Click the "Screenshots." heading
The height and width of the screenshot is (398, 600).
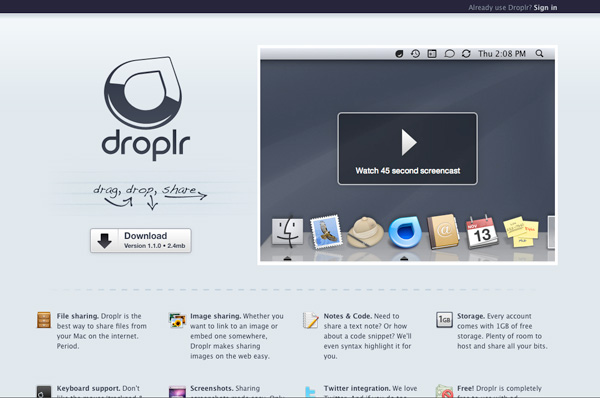(212, 388)
